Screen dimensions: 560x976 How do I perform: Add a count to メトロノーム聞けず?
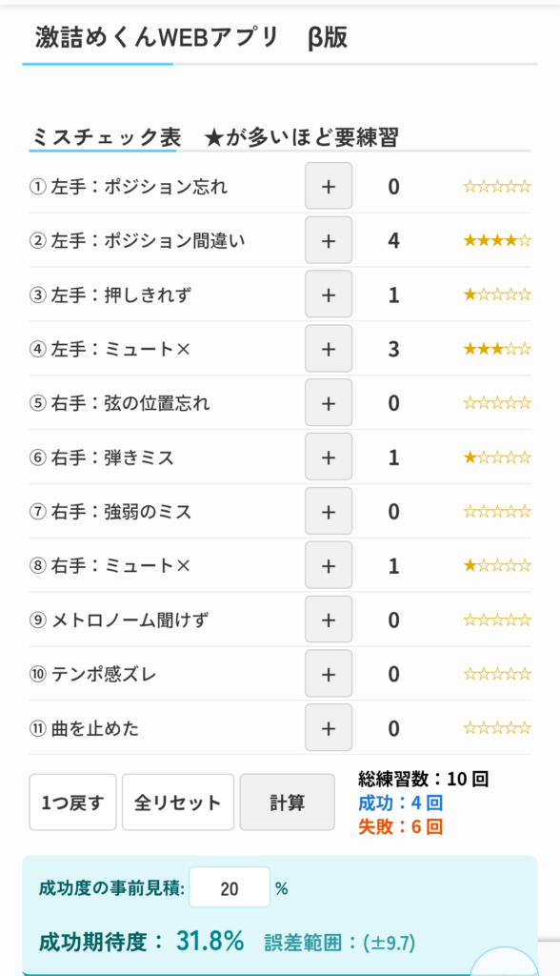329,620
